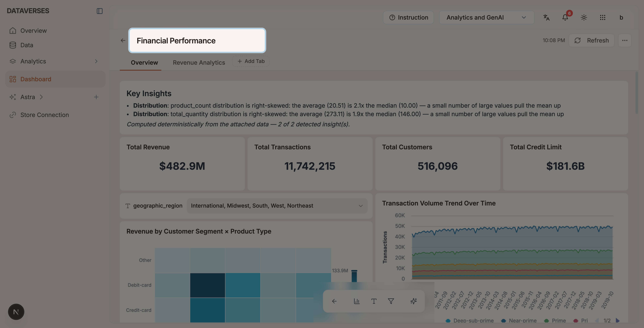Click the language translate icon
644x328 pixels.
click(546, 17)
